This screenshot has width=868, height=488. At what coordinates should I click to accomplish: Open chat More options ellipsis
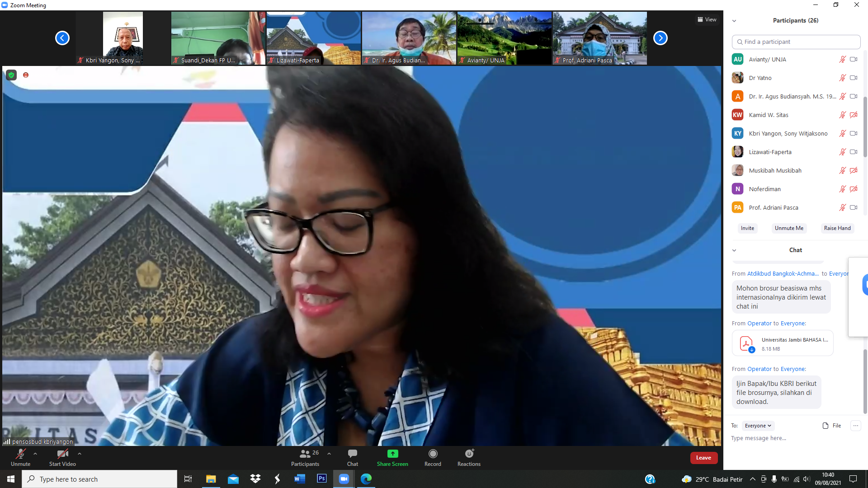point(855,426)
